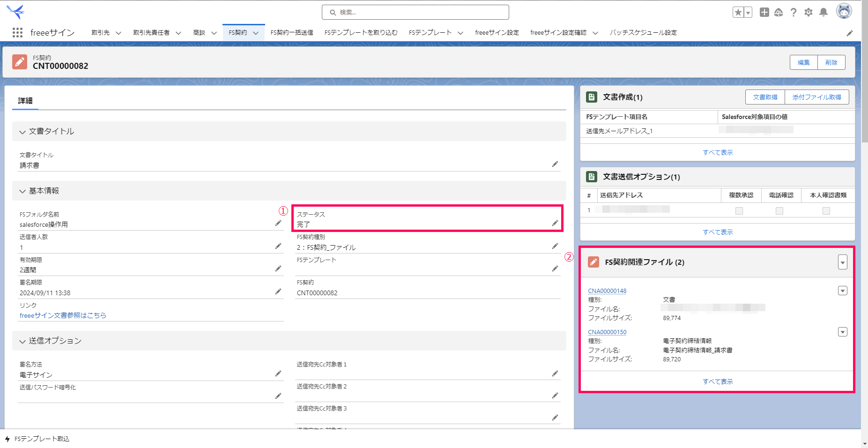Image resolution: width=868 pixels, height=448 pixels.
Task: Switch to the 取引先 tab
Action: tap(101, 33)
